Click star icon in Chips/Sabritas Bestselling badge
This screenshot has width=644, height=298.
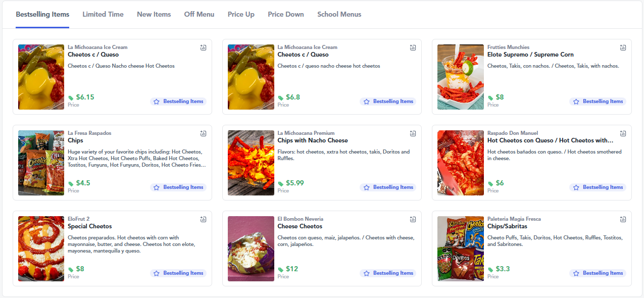coord(576,273)
